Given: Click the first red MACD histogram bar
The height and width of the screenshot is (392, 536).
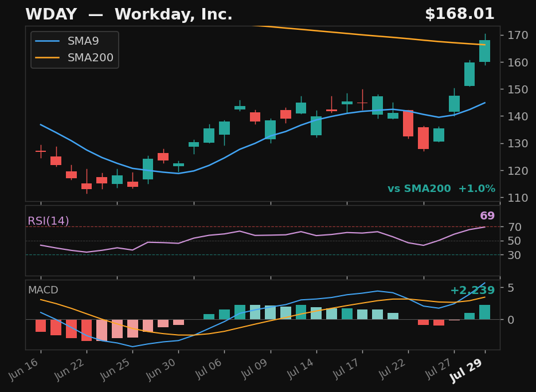Looking at the screenshot, I should [41, 326].
